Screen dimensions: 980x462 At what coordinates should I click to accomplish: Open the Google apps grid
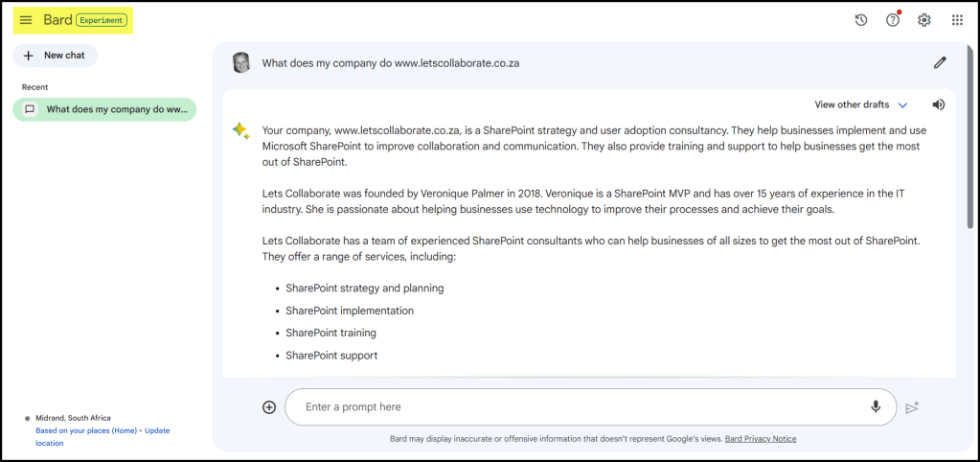tap(957, 20)
